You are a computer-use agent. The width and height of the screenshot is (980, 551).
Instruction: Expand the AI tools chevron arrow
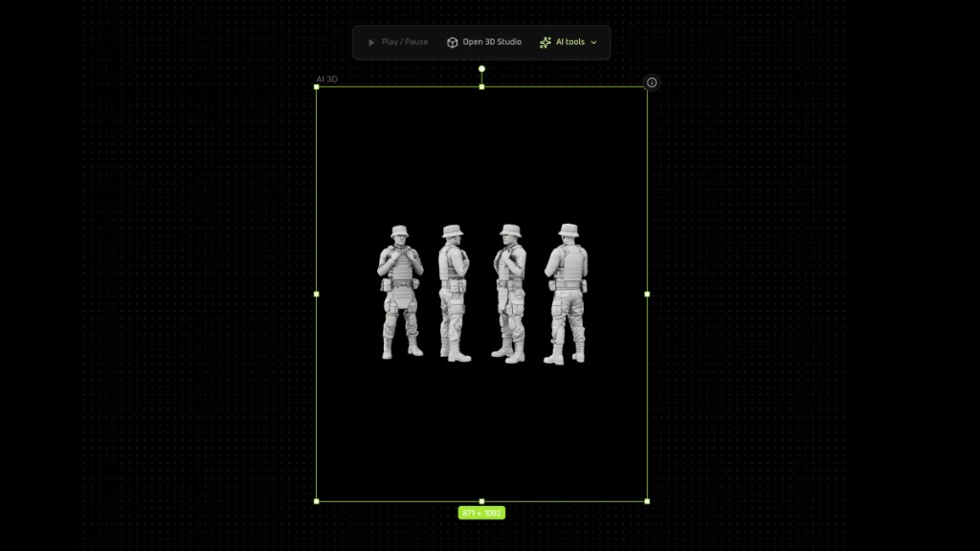click(x=593, y=42)
